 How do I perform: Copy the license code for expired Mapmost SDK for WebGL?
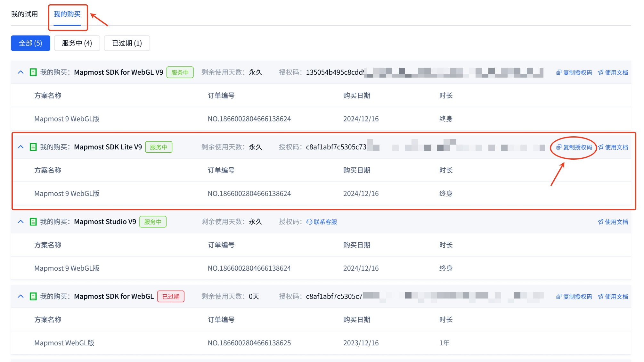click(574, 297)
